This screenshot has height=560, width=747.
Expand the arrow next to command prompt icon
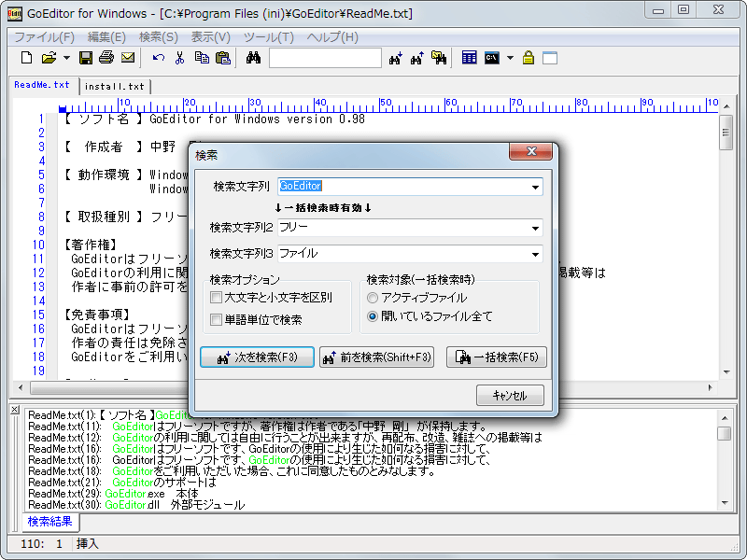point(510,58)
